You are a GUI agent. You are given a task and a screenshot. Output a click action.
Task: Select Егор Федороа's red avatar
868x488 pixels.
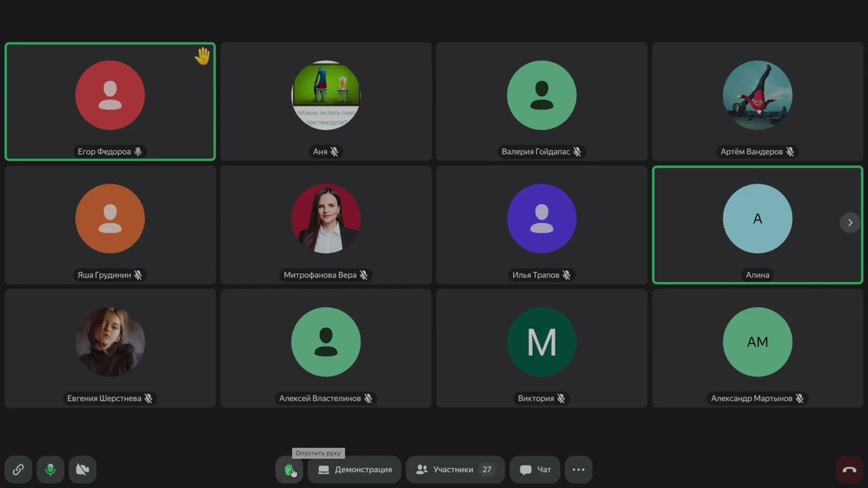(x=110, y=95)
